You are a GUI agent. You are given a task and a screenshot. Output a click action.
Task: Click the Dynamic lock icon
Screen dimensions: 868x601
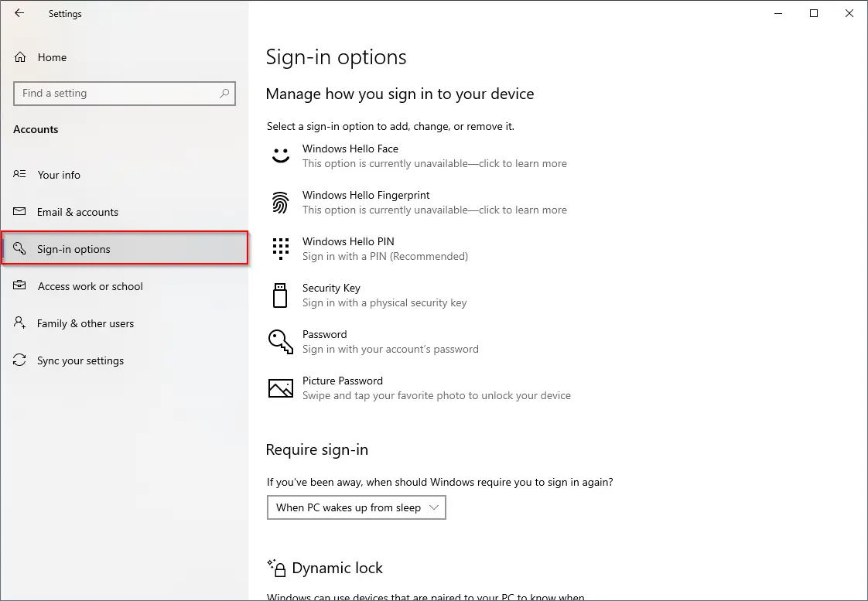point(276,568)
